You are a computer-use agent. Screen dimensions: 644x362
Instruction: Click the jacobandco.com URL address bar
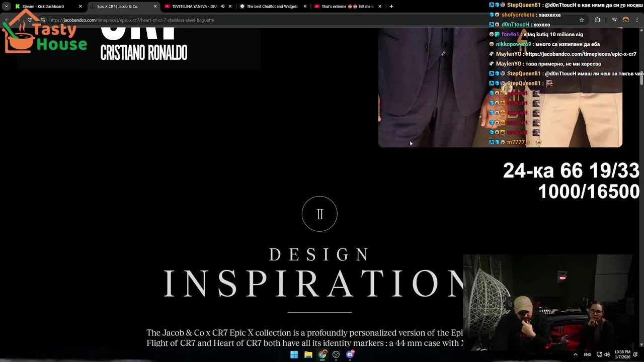click(132, 20)
